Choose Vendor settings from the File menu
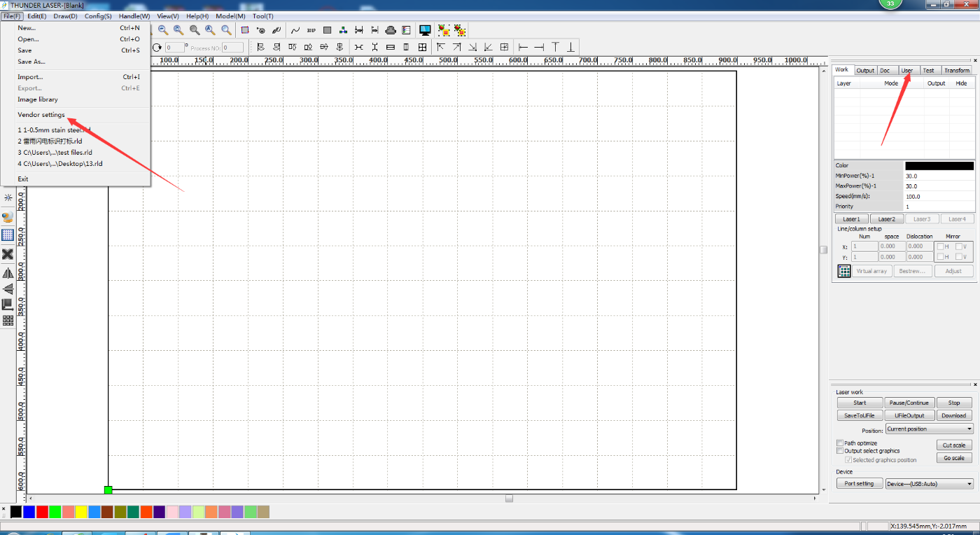The image size is (980, 535). (x=41, y=115)
